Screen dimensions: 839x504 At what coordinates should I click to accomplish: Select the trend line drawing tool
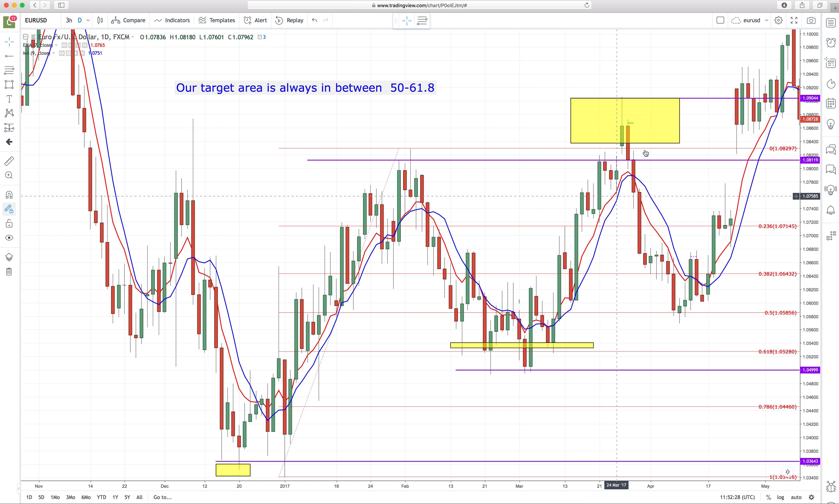click(9, 56)
